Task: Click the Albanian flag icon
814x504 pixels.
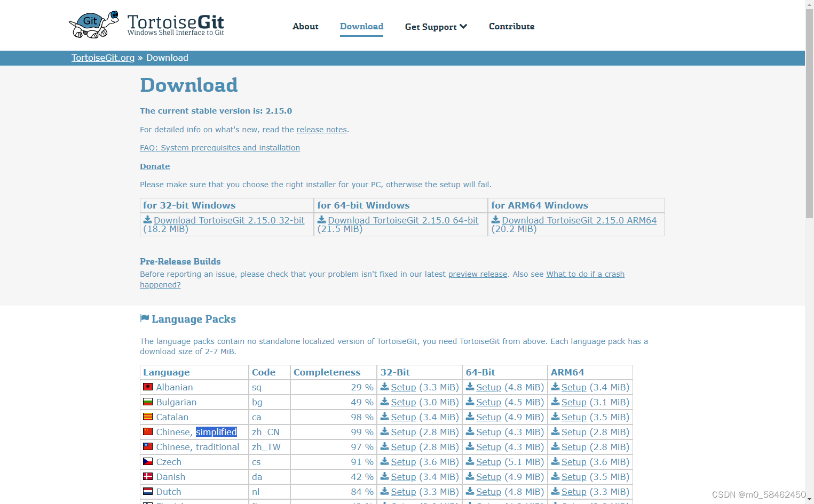Action: (x=148, y=387)
